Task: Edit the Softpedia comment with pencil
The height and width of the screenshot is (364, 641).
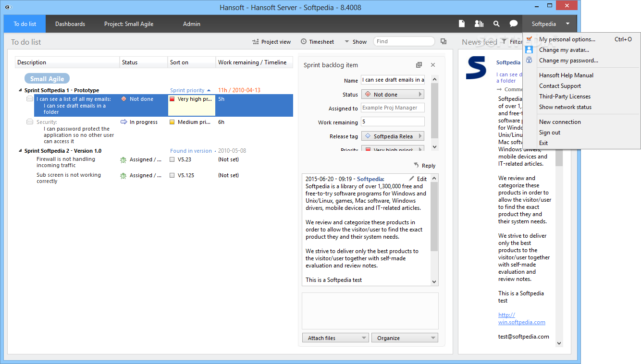Action: (x=418, y=179)
